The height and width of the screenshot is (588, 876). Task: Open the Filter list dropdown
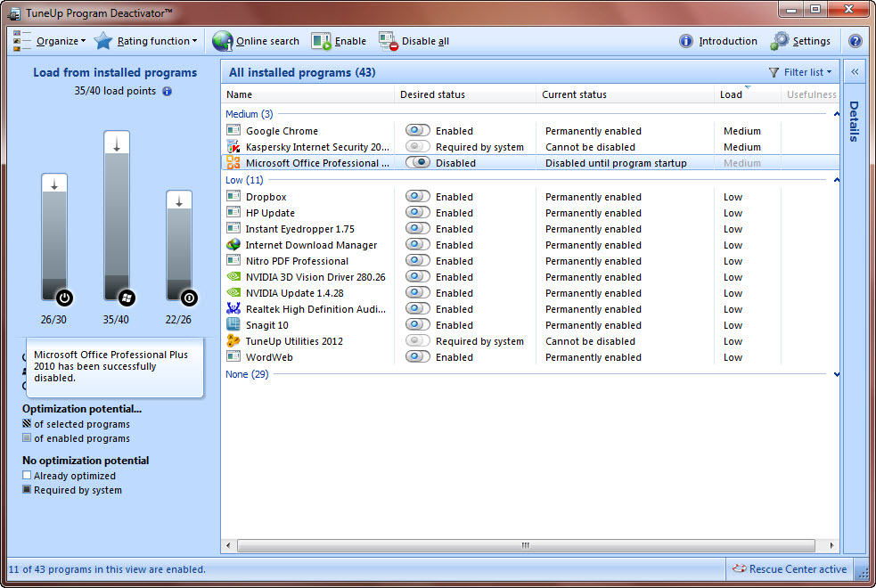tap(807, 72)
